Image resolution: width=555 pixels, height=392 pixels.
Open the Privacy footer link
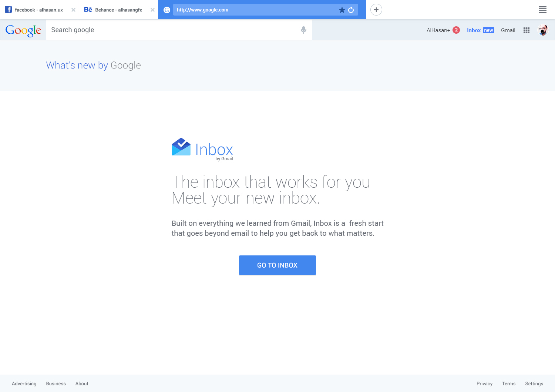coord(484,383)
